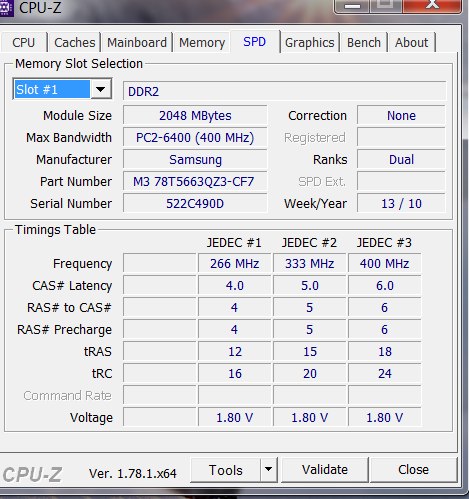The height and width of the screenshot is (499, 469).
Task: Click CAS# Latency value 4.0
Action: (235, 286)
